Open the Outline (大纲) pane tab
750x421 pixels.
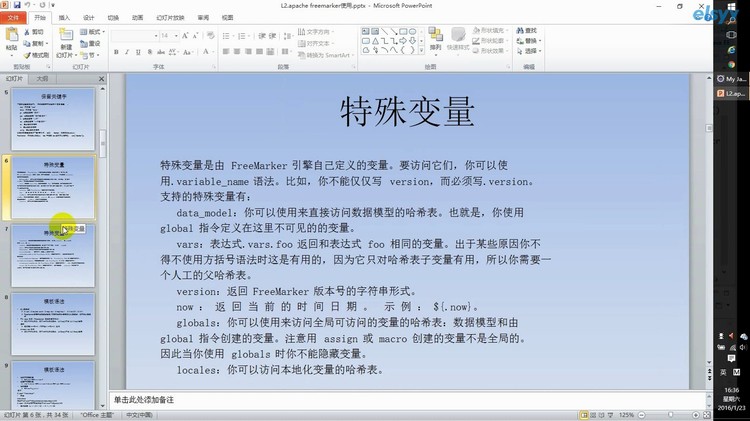click(42, 78)
